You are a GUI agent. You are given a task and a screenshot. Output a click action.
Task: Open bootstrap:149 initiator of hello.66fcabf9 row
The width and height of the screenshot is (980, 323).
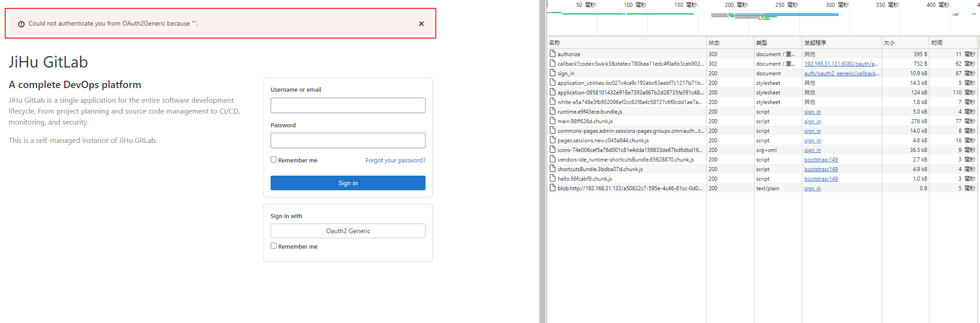[821, 179]
